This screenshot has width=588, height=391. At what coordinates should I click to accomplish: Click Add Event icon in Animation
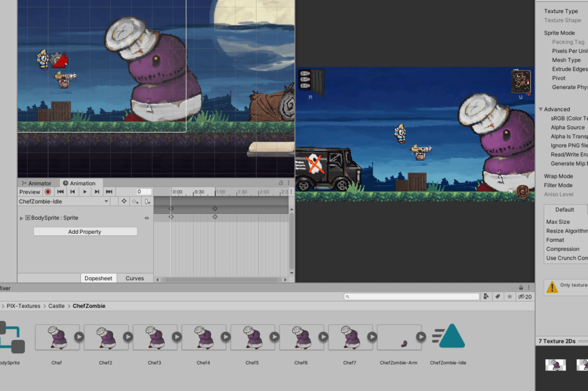click(148, 202)
